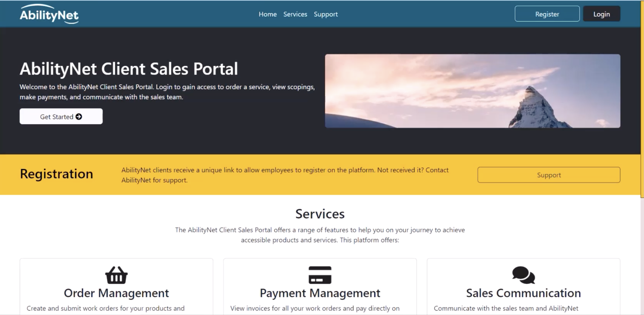Viewport: 644px width, 315px height.
Task: Click the Support button in Registration banner
Action: pos(549,175)
